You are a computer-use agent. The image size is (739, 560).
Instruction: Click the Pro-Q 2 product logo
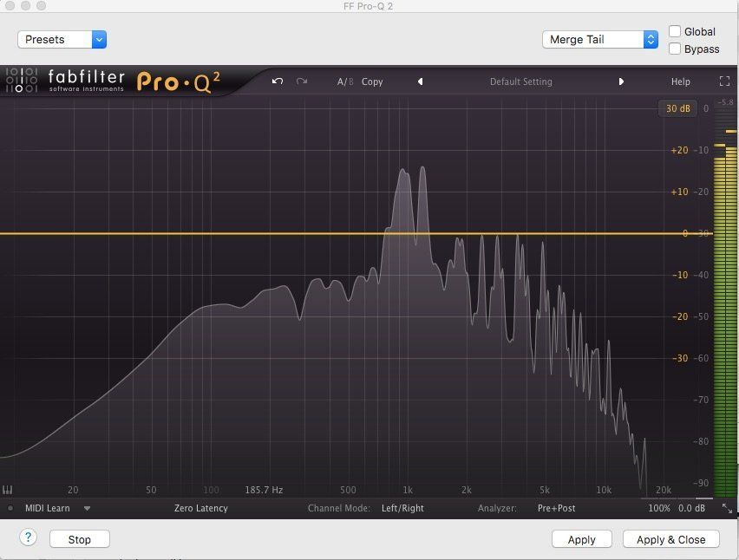click(x=178, y=81)
